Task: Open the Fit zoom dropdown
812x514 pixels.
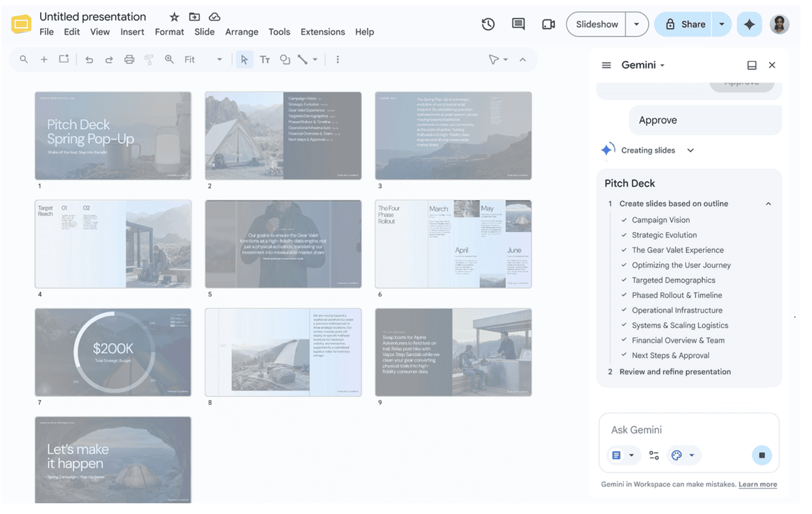Action: coord(203,59)
